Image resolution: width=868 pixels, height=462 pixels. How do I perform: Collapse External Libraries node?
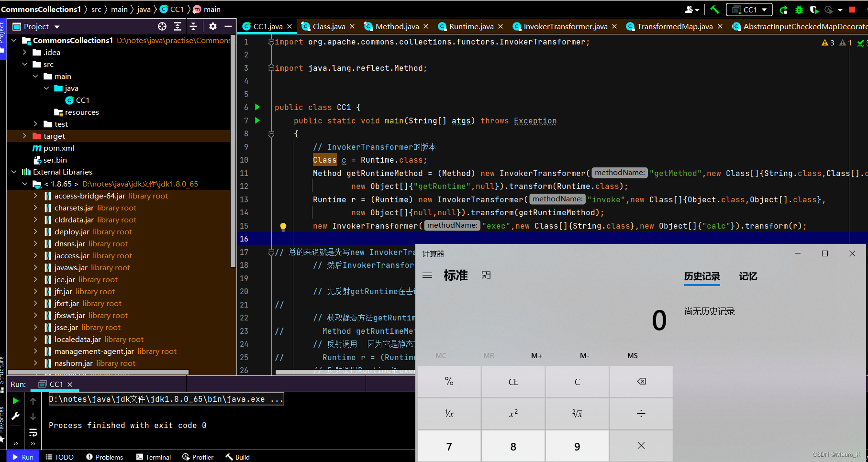click(14, 172)
